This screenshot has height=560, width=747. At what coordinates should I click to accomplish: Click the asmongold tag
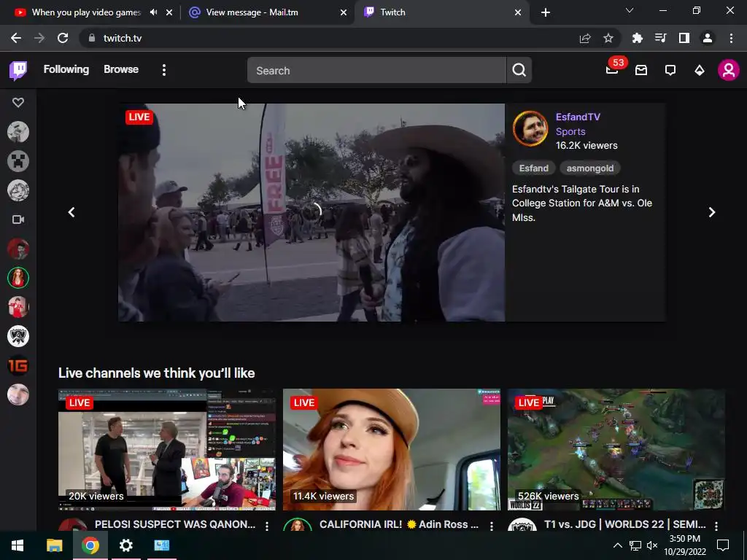pyautogui.click(x=589, y=168)
